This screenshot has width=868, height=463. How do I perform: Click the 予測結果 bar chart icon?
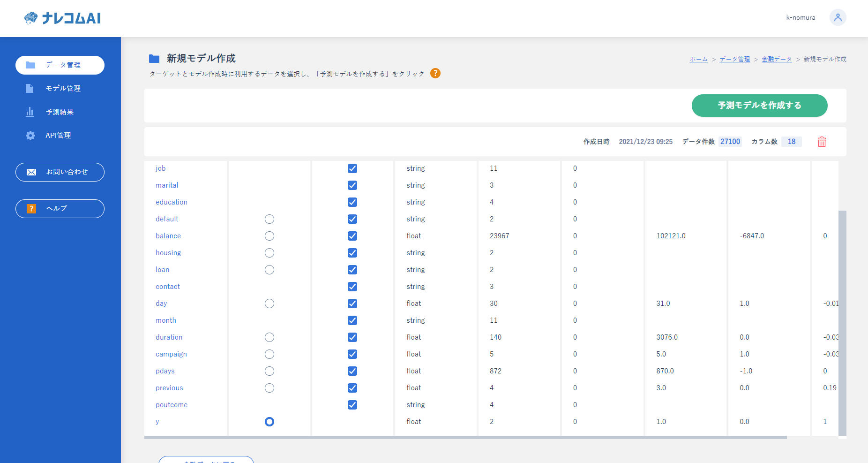[x=30, y=112]
